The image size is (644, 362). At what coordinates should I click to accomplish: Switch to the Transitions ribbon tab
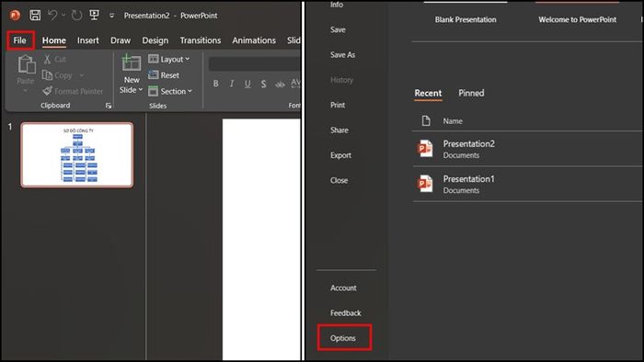tap(201, 40)
